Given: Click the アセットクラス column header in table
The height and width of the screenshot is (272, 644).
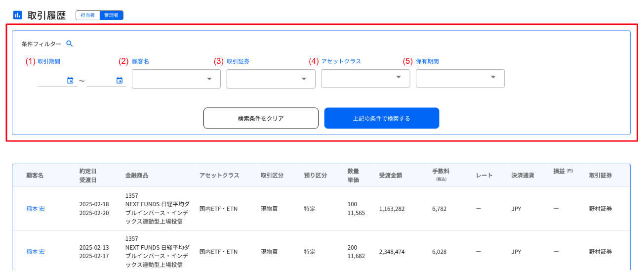Looking at the screenshot, I should click(x=219, y=176).
